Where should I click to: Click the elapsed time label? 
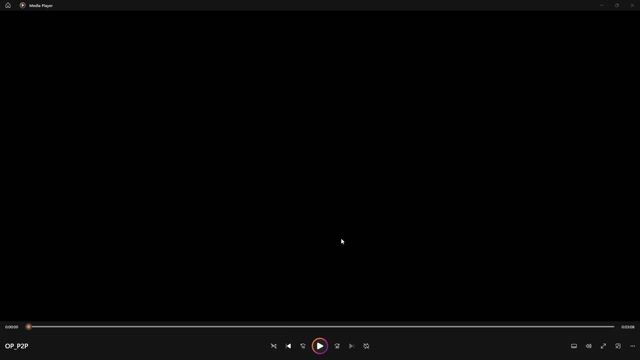click(x=11, y=327)
